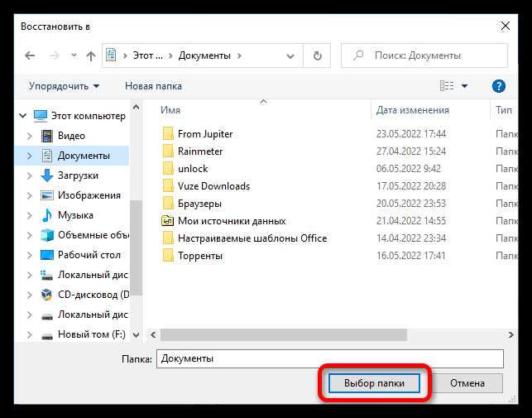Sort by the Имя column header
This screenshot has height=418, width=532.
[x=170, y=110]
